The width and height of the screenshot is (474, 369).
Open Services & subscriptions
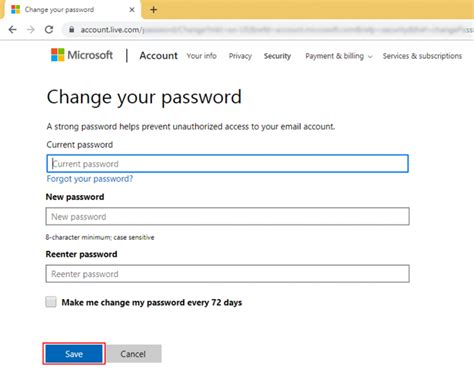point(422,56)
